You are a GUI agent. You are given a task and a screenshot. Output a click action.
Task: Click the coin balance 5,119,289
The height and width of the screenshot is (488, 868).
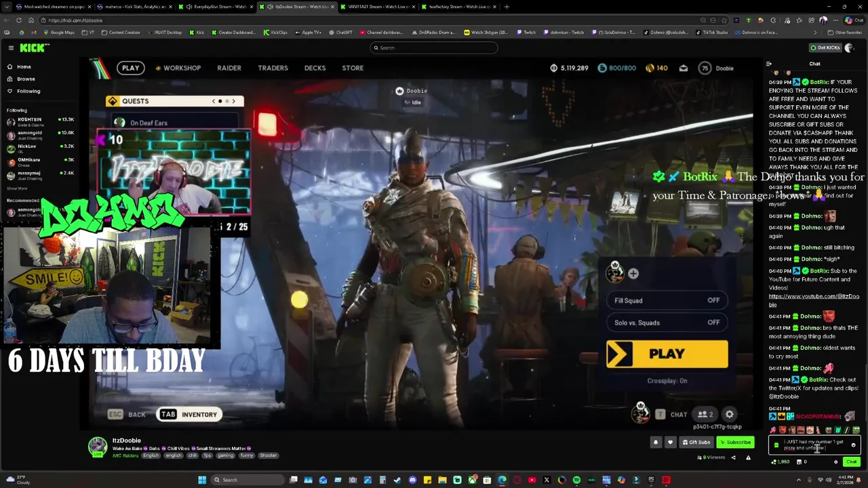pos(569,68)
